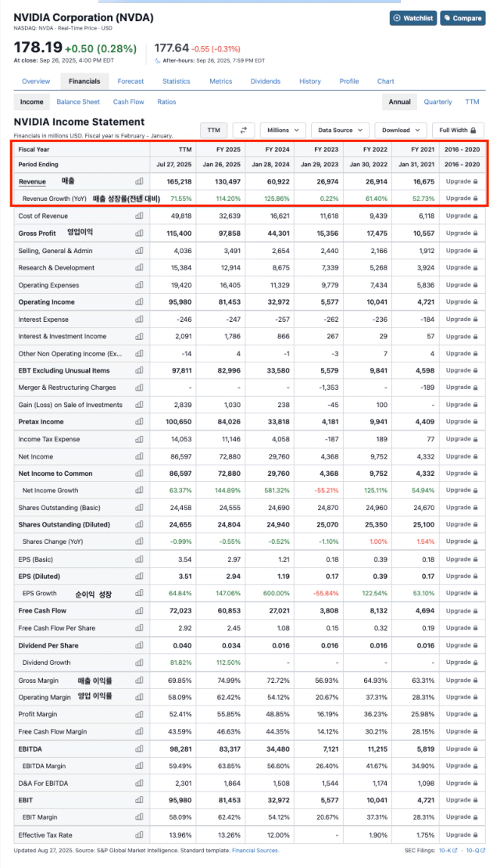Click Gross Margin TTM value 69.85%
Viewport: 500px width, 868px height.
[180, 680]
